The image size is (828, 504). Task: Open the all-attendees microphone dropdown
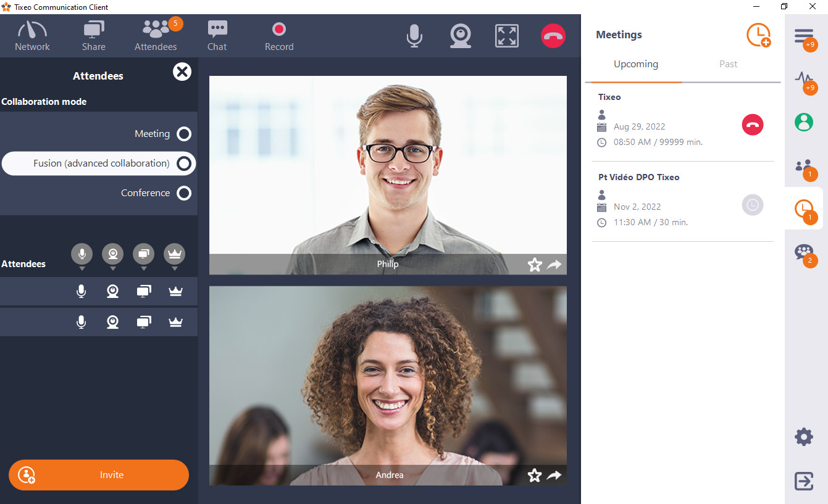pyautogui.click(x=82, y=256)
